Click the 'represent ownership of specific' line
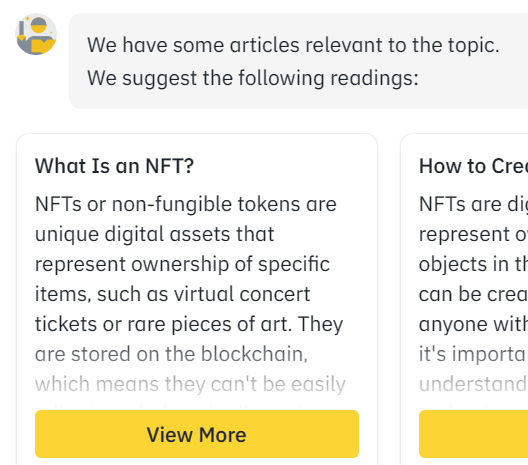 (x=183, y=264)
